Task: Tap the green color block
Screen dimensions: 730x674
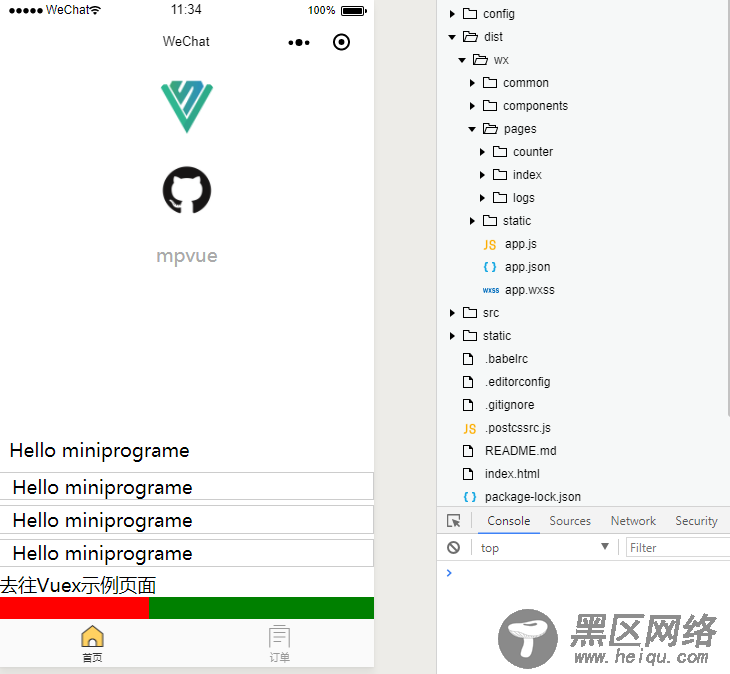Action: (261, 608)
